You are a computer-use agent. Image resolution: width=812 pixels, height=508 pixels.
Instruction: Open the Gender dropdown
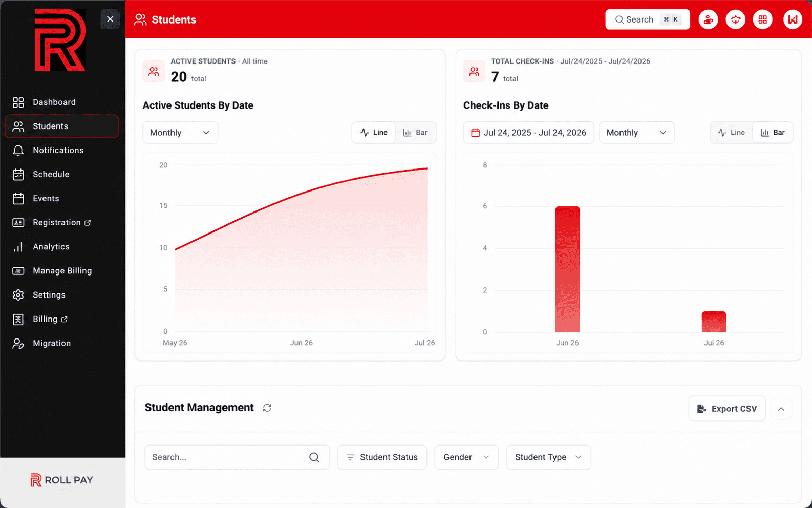[x=466, y=457]
